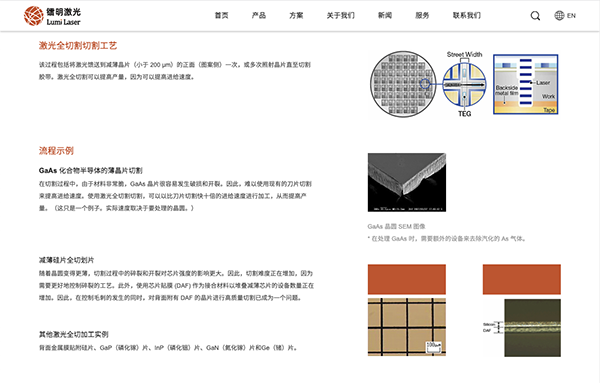Open the 新闻 menu item
Screen dimensions: 600x383
385,15
